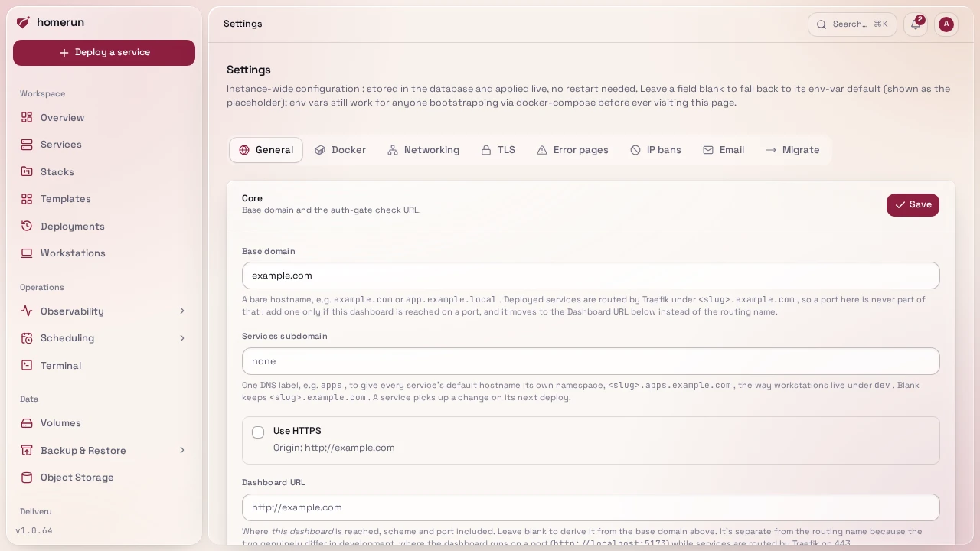View the Deployments history
The image size is (980, 551).
(104, 227)
